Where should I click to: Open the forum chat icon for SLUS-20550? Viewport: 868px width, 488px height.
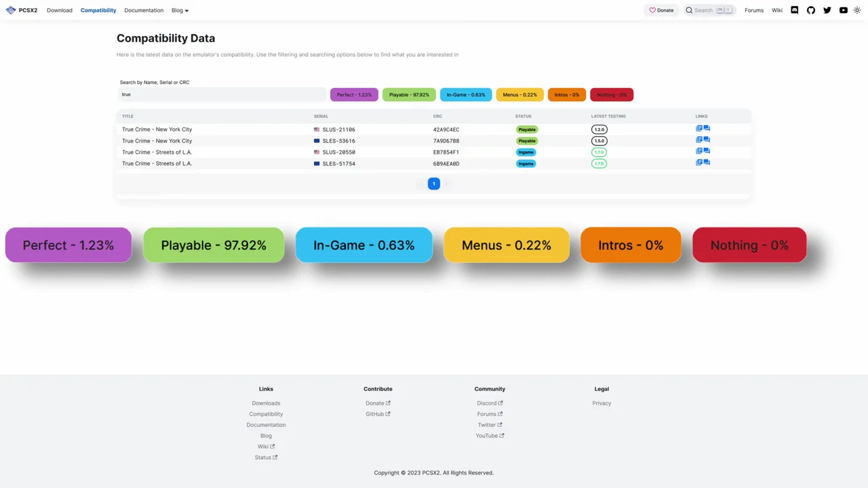point(707,151)
